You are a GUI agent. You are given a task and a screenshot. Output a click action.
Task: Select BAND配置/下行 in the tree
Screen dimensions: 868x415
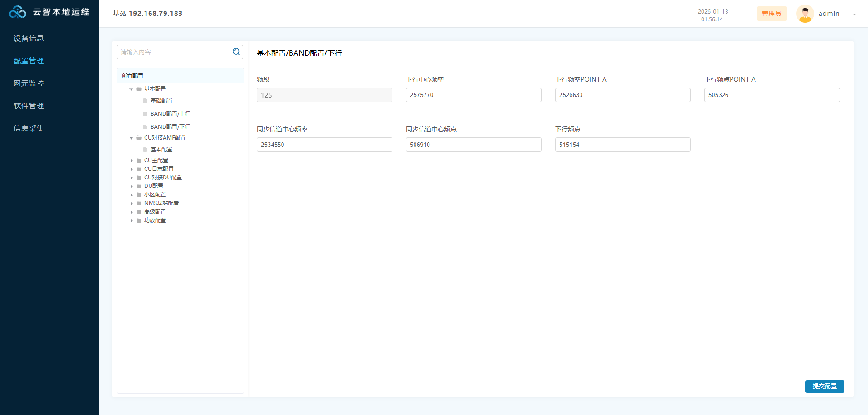click(170, 127)
